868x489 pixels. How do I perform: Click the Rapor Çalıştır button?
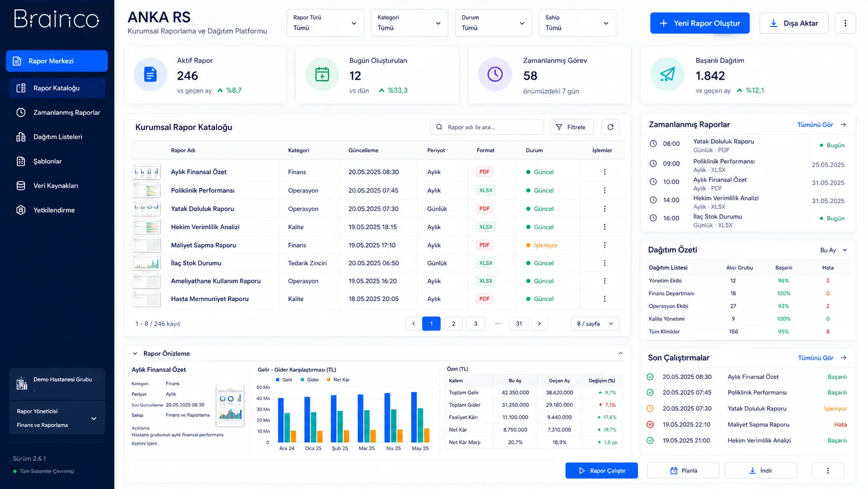pyautogui.click(x=602, y=471)
